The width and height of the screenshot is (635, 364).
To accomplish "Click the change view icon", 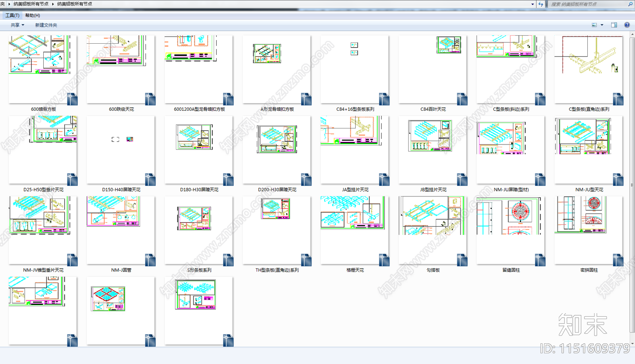I will (594, 25).
